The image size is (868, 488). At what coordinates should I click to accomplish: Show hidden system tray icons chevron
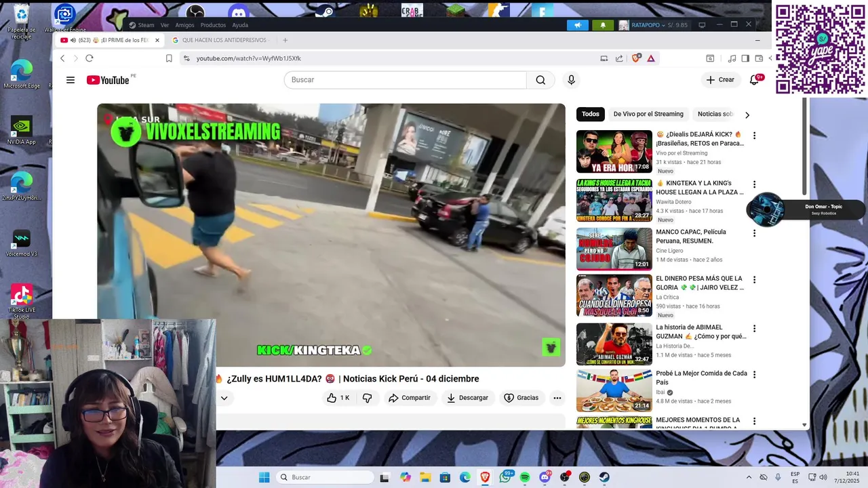[749, 477]
